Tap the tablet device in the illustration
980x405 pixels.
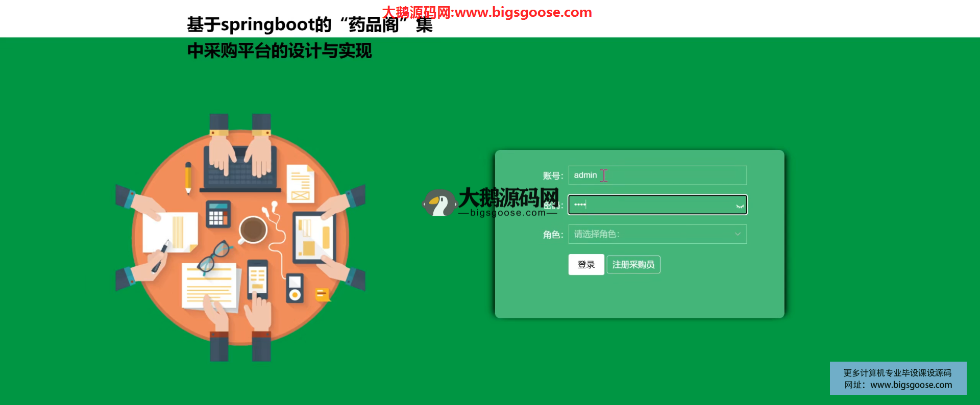[313, 237]
